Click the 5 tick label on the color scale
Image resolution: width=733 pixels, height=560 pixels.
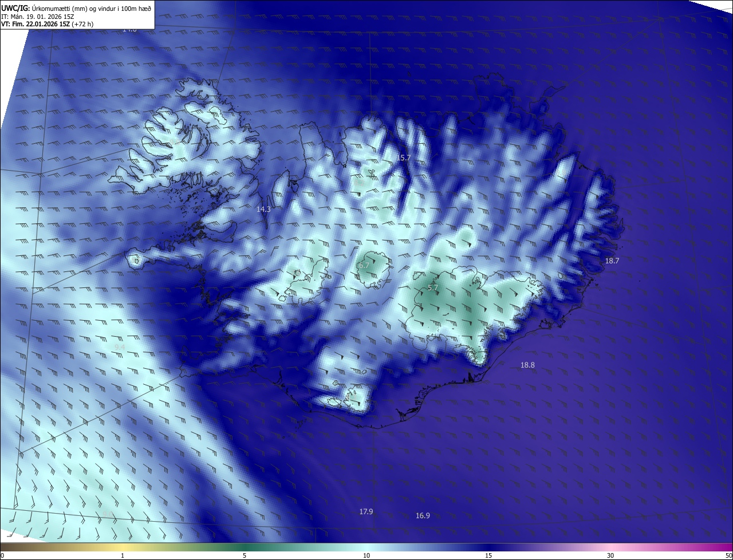point(245,555)
